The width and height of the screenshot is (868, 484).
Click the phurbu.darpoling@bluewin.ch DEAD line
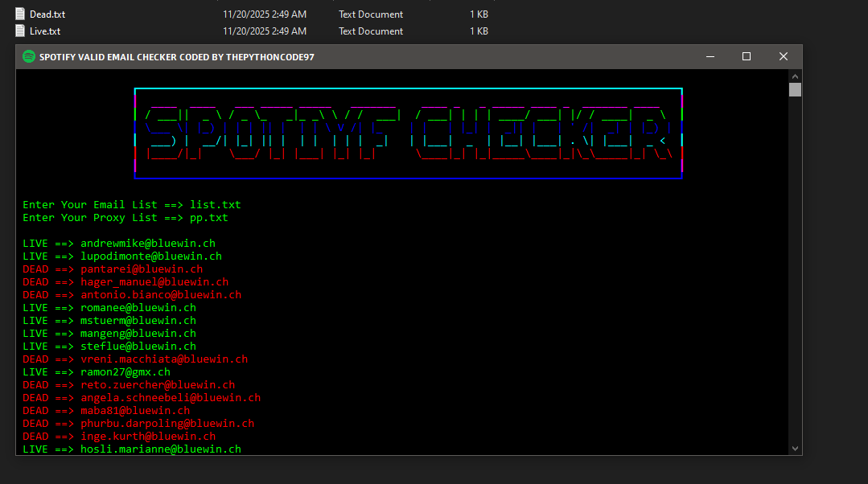(x=138, y=423)
